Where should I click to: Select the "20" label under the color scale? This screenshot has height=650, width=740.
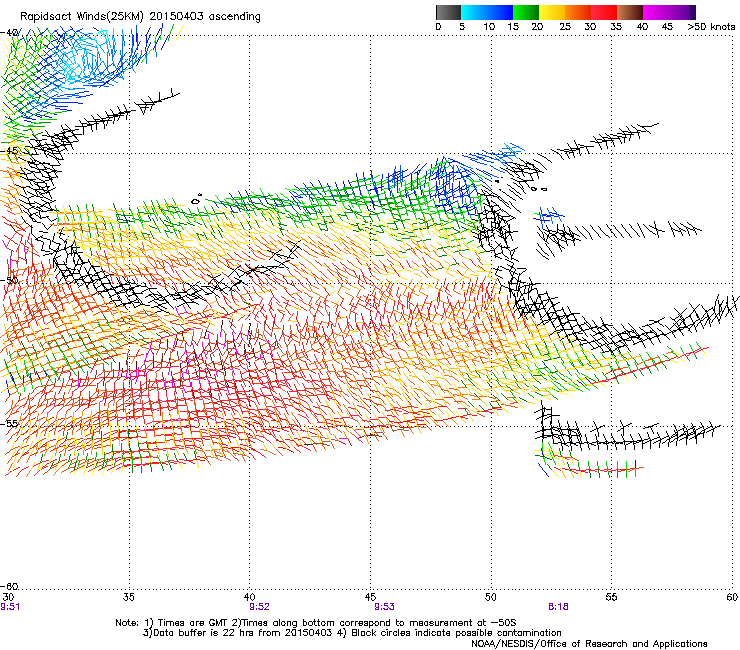(x=537, y=27)
